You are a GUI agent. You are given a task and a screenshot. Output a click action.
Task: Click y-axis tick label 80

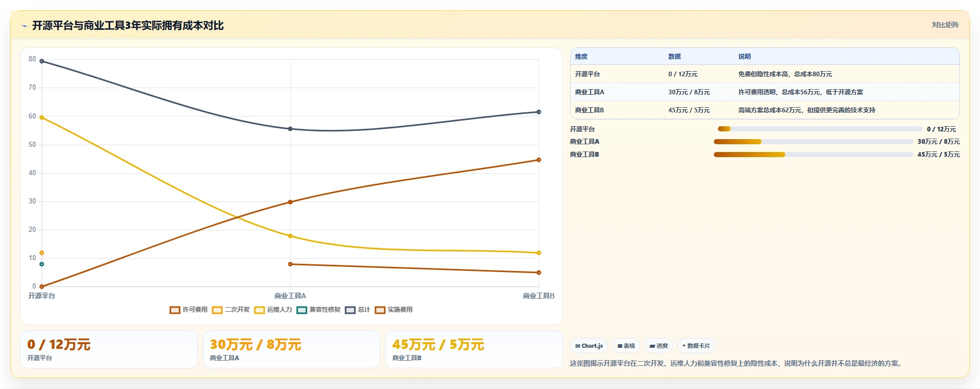(32, 59)
